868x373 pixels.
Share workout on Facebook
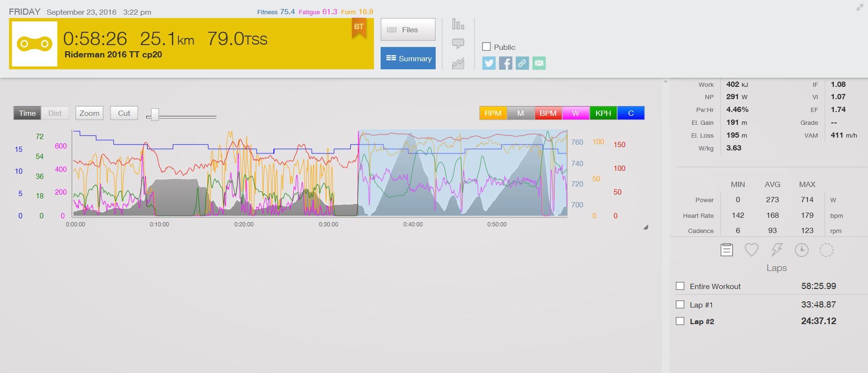click(505, 63)
